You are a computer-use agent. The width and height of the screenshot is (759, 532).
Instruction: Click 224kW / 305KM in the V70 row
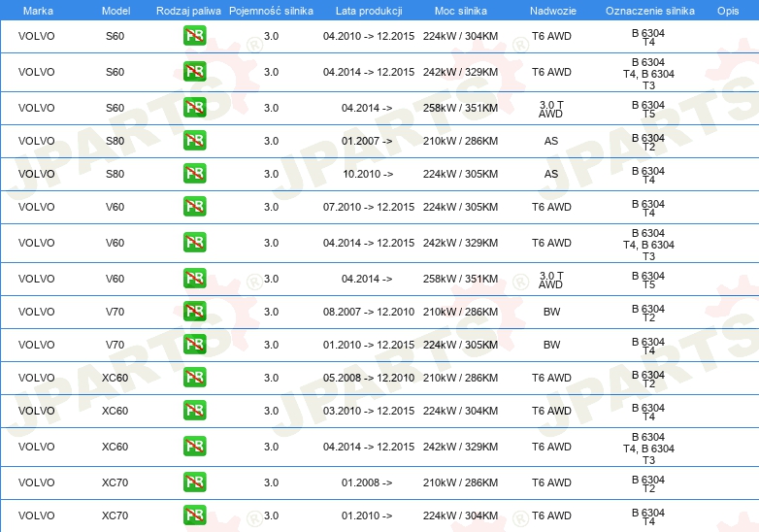tap(460, 345)
